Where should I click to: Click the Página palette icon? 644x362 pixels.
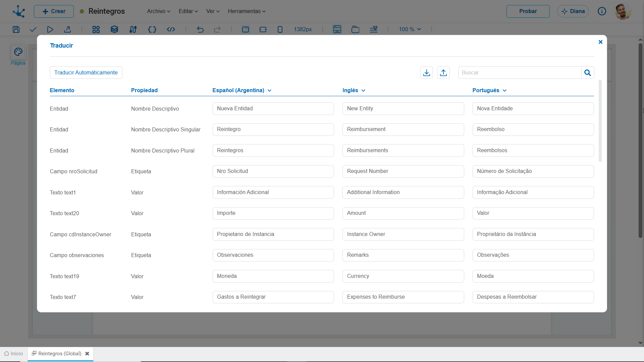pyautogui.click(x=18, y=52)
